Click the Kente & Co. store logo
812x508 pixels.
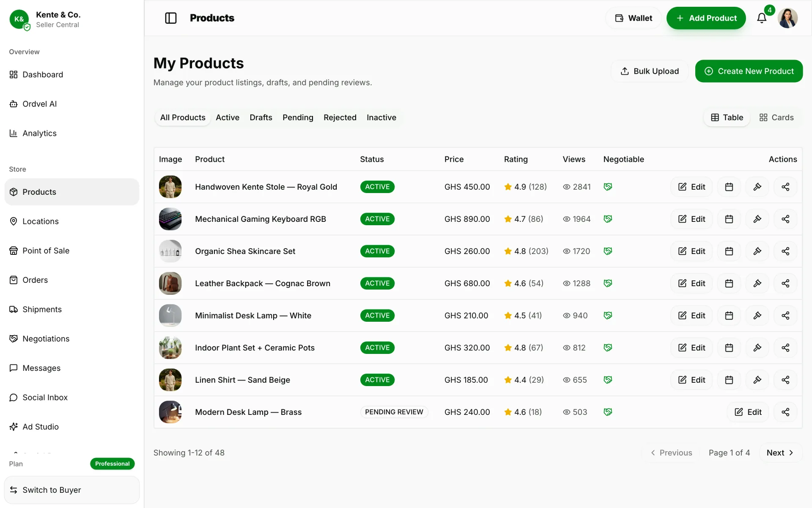(x=19, y=19)
